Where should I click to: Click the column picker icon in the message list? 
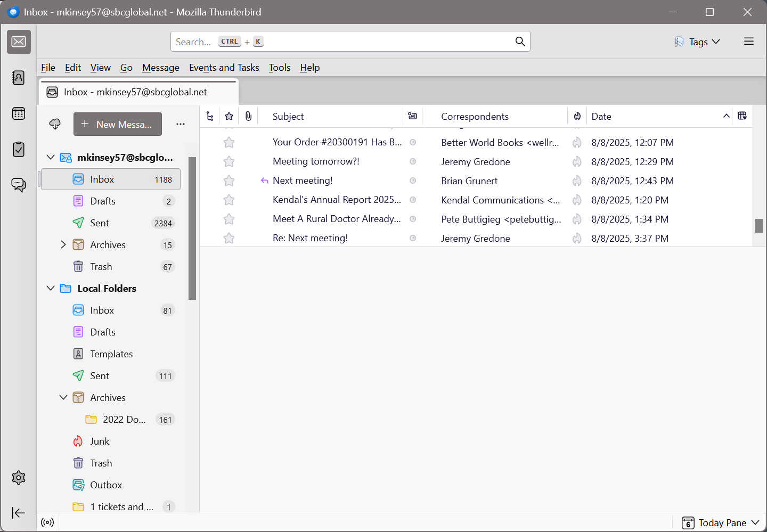742,116
